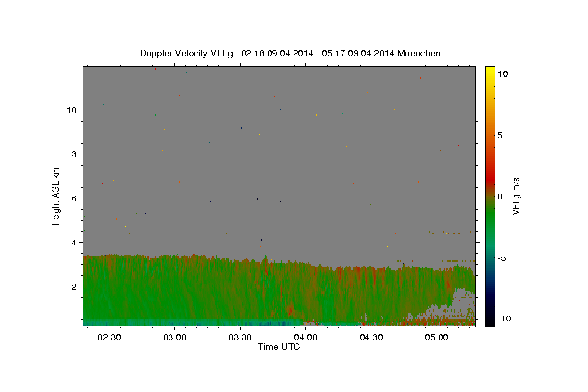588x392 pixels.
Task: Pick the black bottom of the colorbar
Action: click(490, 322)
